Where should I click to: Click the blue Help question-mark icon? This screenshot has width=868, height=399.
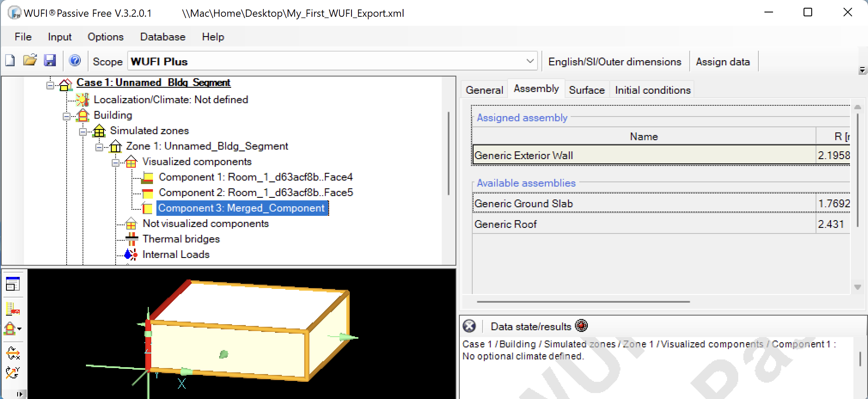click(76, 61)
